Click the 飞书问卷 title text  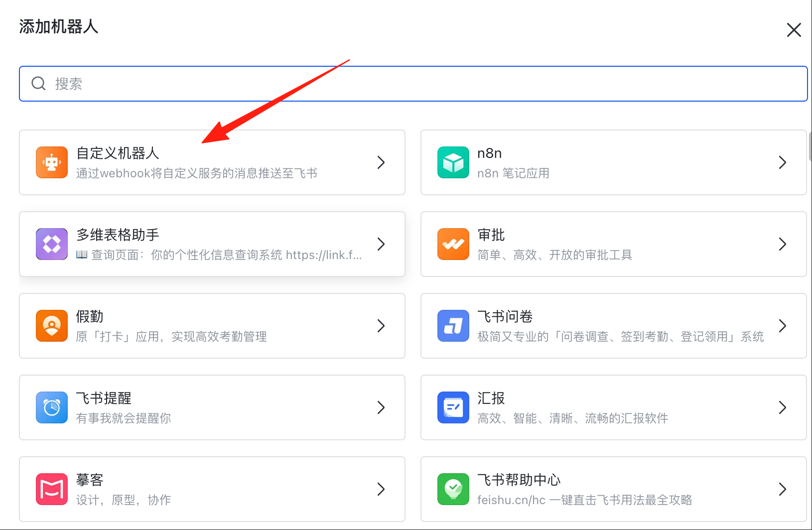505,316
